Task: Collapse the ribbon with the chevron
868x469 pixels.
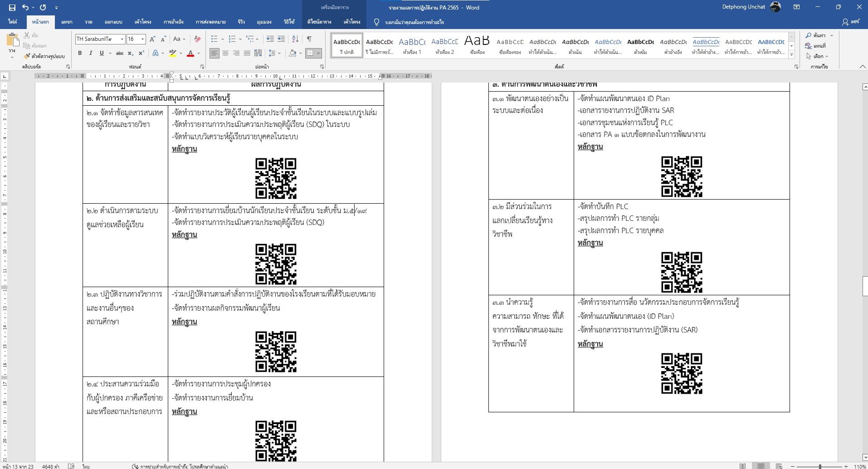Action: [863, 67]
